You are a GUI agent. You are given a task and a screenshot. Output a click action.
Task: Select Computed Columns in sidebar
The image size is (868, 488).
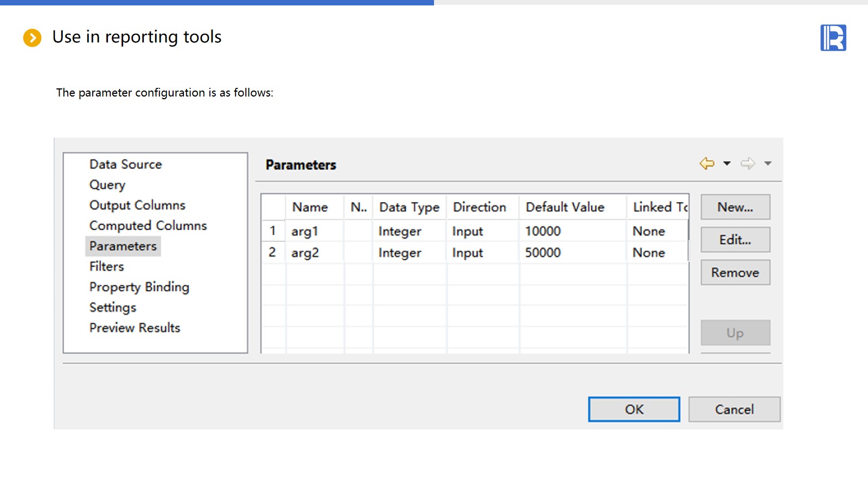tap(148, 226)
